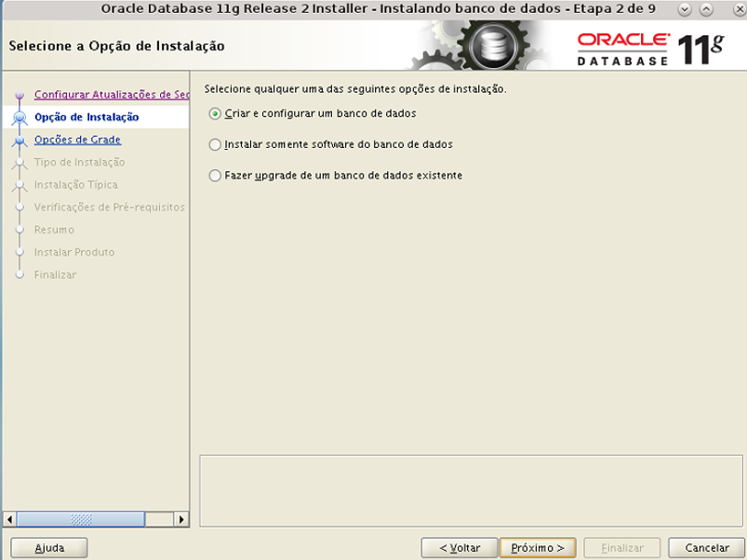This screenshot has width=747, height=560.
Task: Click the database gear icon in header
Action: [493, 47]
